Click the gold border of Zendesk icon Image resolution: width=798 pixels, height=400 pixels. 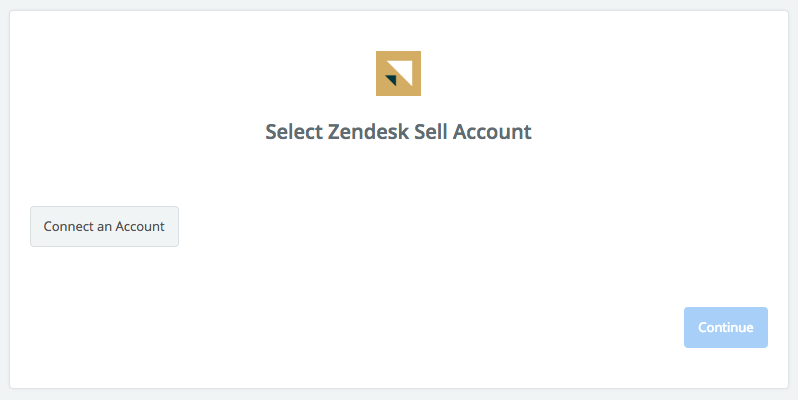point(380,73)
